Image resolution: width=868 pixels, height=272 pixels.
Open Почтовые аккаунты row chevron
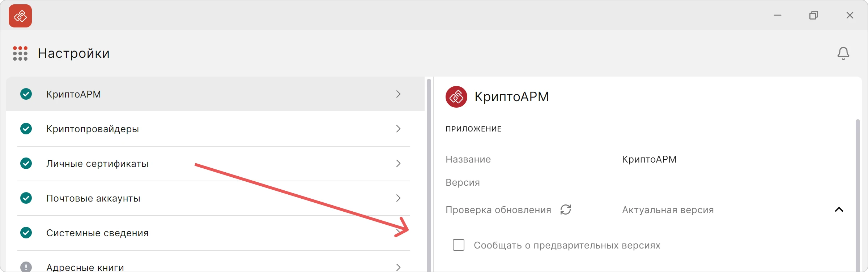point(398,198)
